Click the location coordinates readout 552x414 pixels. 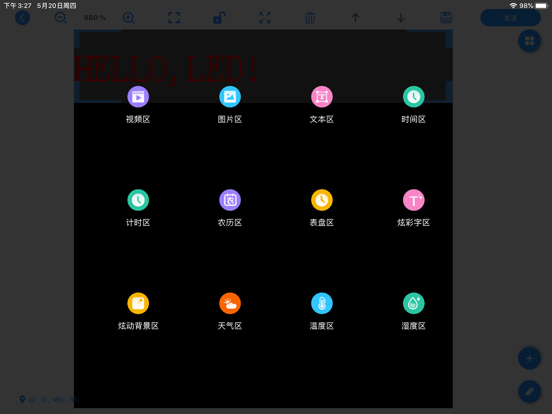[49, 400]
